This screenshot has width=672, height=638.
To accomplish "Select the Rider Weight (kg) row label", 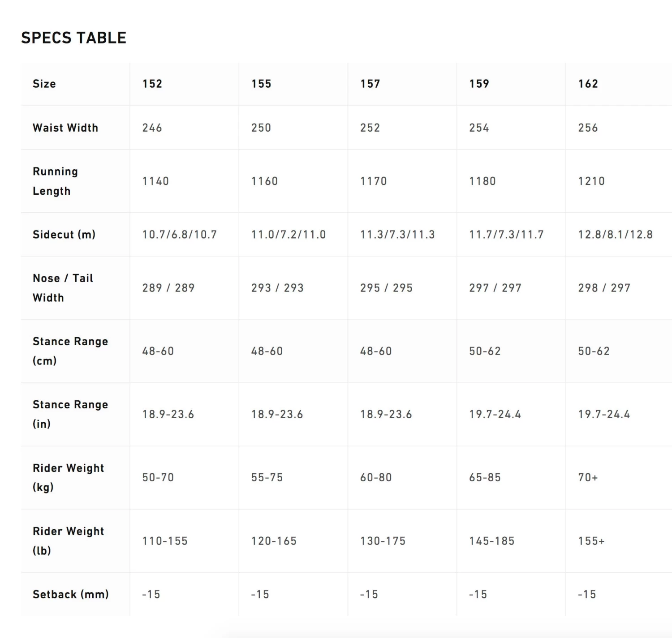I will 68,477.
